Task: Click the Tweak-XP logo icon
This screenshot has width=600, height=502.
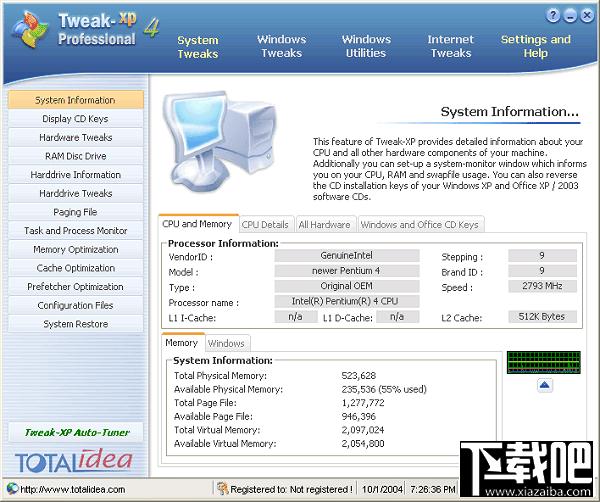Action: (x=30, y=30)
